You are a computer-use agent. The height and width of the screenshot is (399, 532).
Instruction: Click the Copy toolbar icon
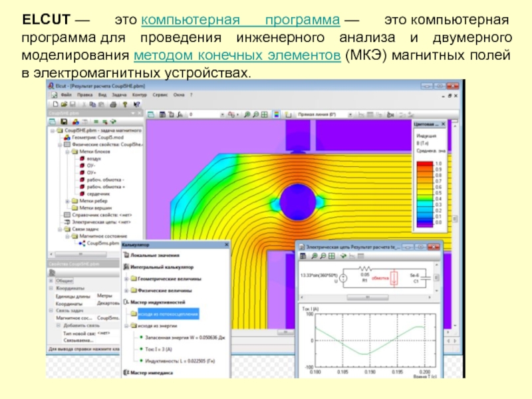(92, 104)
